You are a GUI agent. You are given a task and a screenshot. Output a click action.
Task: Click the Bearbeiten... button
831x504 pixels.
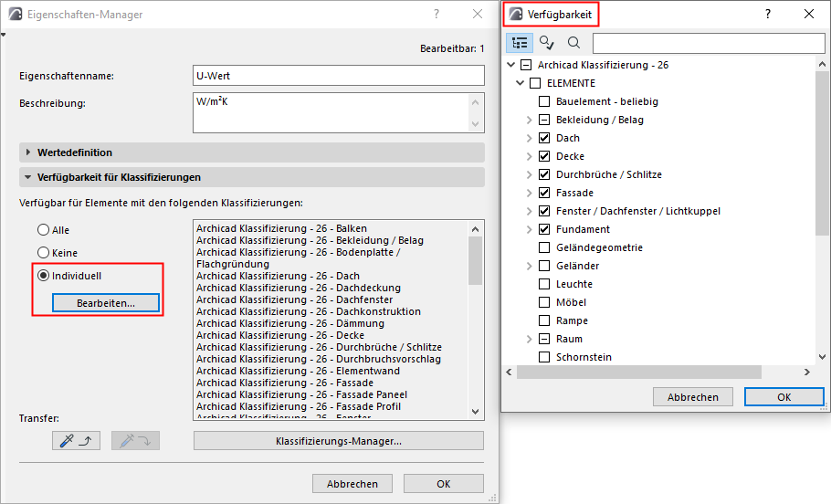coord(105,303)
